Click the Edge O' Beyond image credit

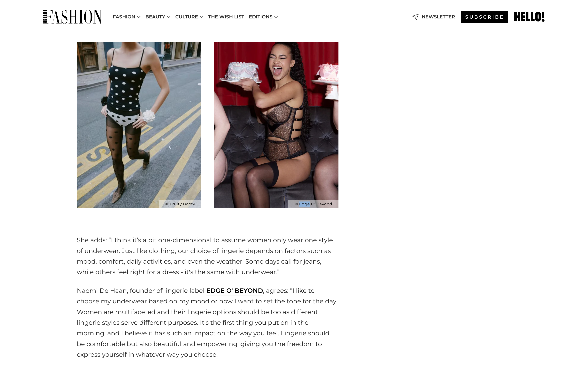(x=313, y=204)
